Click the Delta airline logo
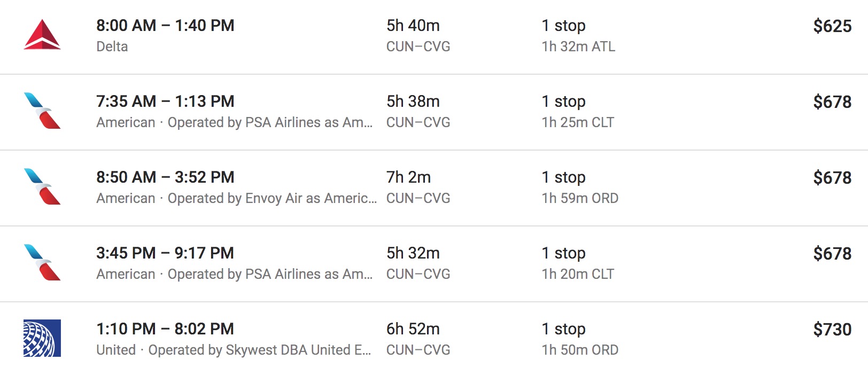Screen dimensions: 868x375 point(42,35)
